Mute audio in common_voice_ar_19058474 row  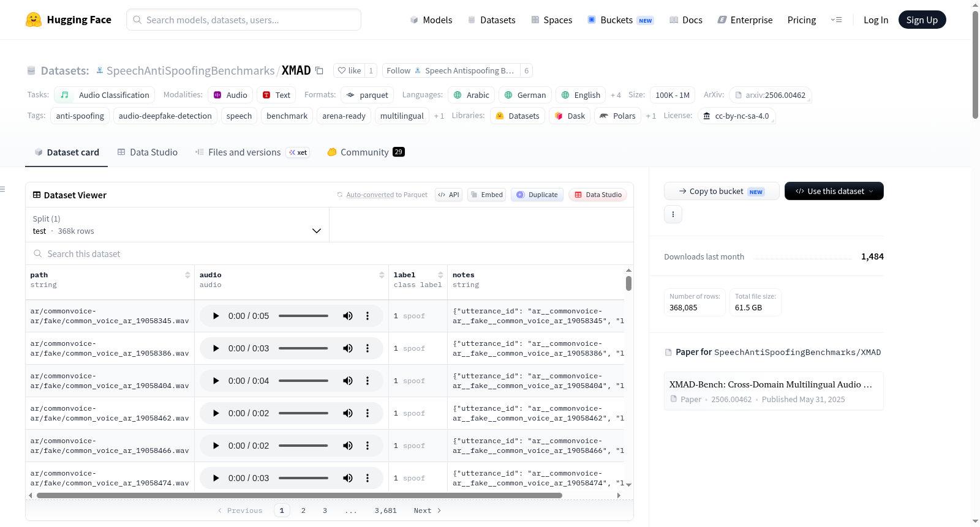(x=348, y=478)
